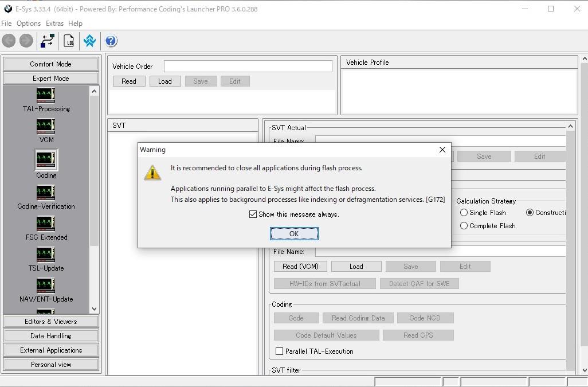Click Read CPS button
The height and width of the screenshot is (387, 588).
pos(418,335)
